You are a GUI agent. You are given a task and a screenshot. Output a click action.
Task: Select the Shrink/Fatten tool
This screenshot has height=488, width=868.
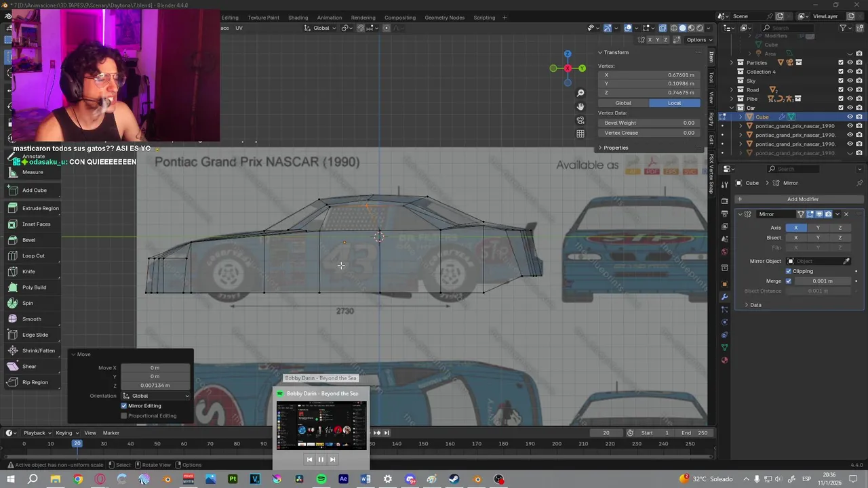point(38,350)
